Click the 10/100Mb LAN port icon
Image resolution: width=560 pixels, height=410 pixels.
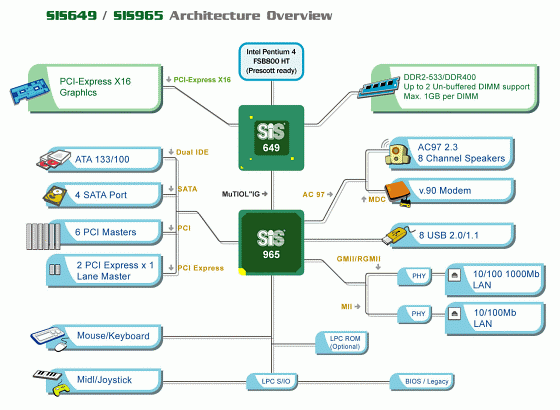[x=454, y=314]
